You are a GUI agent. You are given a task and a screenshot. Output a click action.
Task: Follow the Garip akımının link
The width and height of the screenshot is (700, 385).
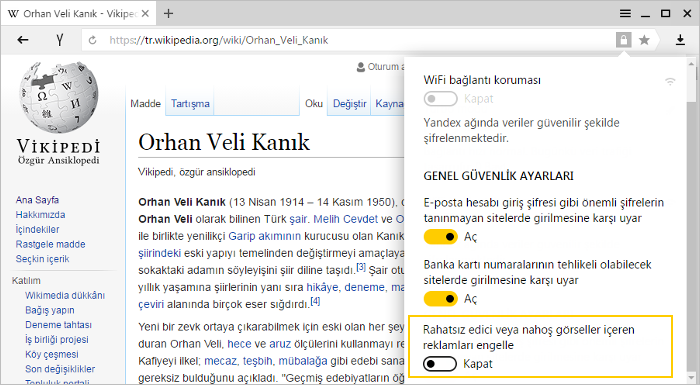tap(265, 235)
